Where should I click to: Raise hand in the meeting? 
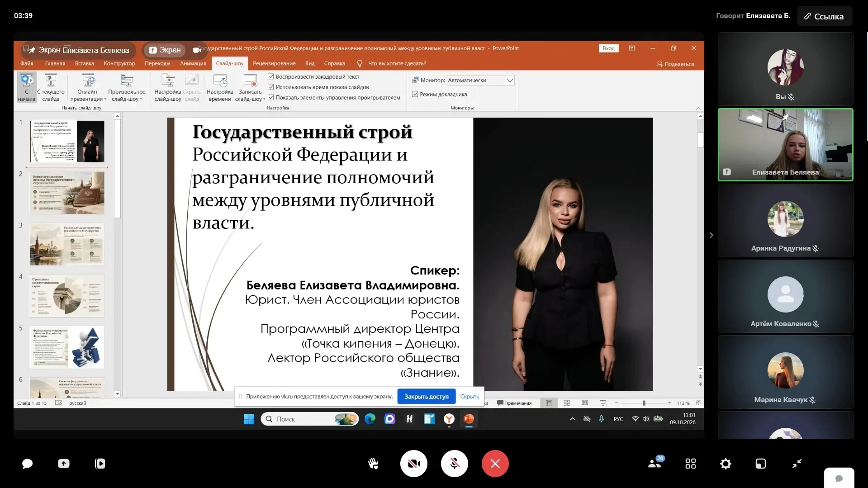[373, 464]
